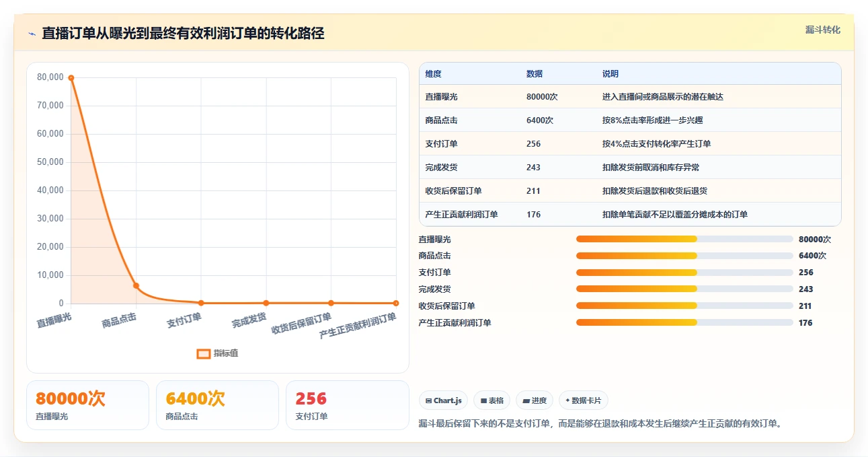Image resolution: width=868 pixels, height=457 pixels.
Task: Click the 商品点击 table row label
Action: [441, 120]
